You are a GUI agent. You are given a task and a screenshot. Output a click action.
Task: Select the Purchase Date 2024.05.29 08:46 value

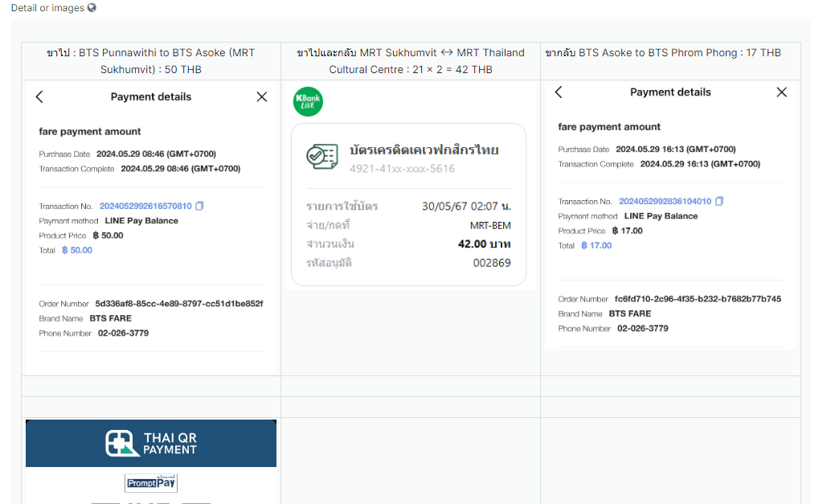(x=156, y=154)
